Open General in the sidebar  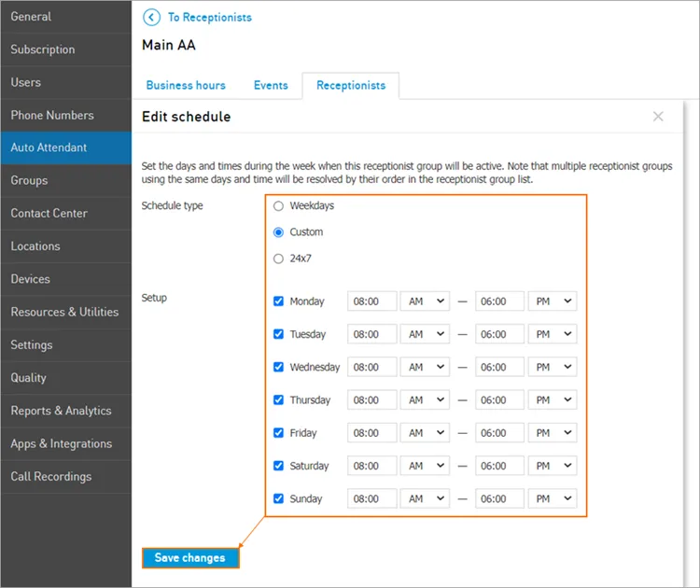[x=66, y=17]
